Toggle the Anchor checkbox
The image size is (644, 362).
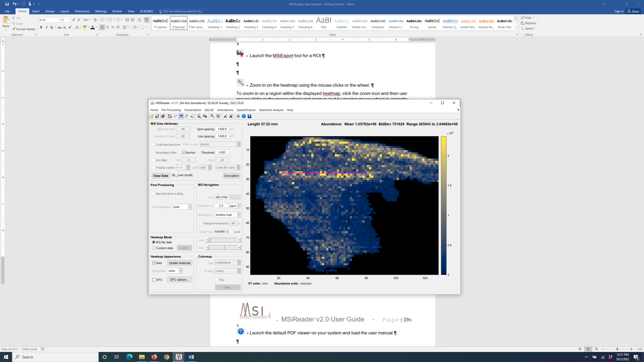(184, 153)
